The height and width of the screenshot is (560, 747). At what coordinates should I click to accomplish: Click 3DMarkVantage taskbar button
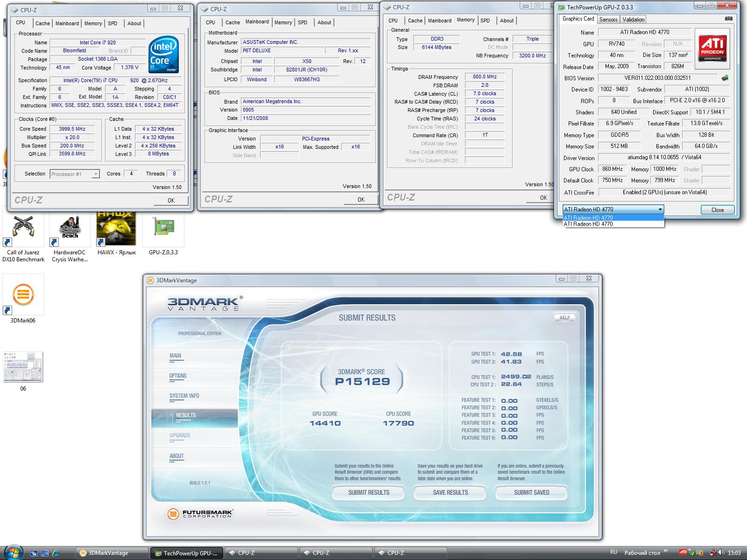(x=112, y=553)
